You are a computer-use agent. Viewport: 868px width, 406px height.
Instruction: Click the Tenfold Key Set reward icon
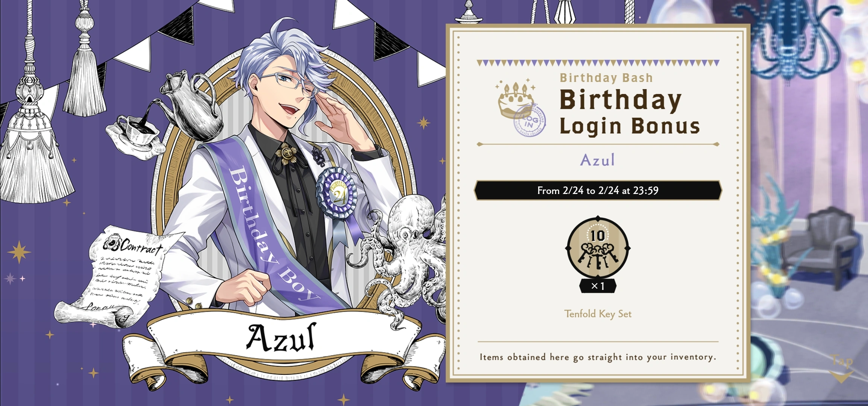598,248
